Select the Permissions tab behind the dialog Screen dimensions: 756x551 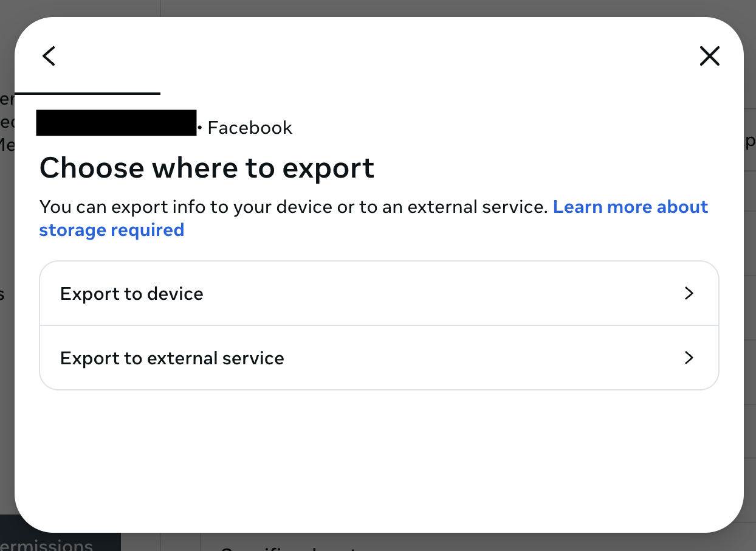click(46, 544)
